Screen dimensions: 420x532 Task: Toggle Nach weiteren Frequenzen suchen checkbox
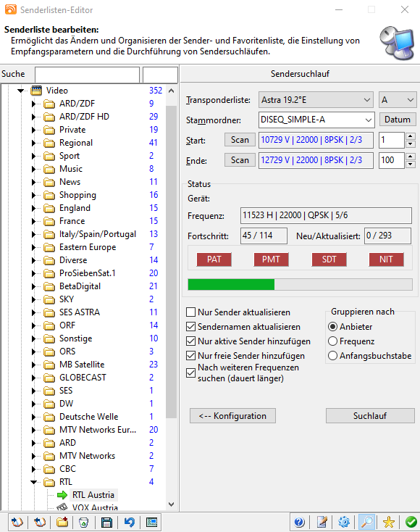point(191,373)
